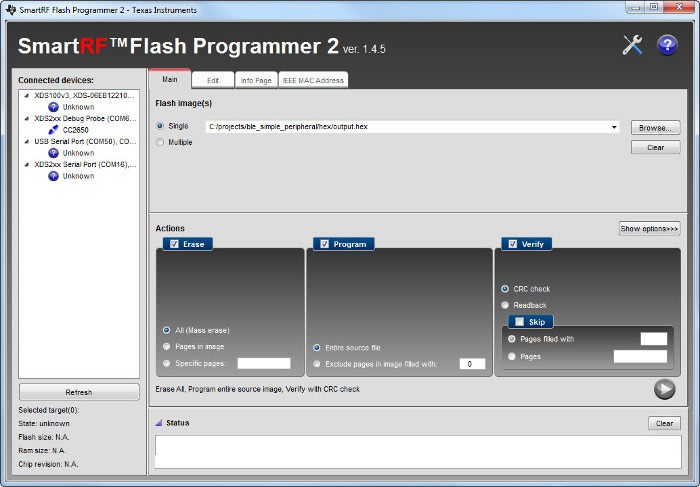Screen dimensions: 700x487
Task: Click the Unknown icon under XDS100v3
Action: pyautogui.click(x=53, y=107)
